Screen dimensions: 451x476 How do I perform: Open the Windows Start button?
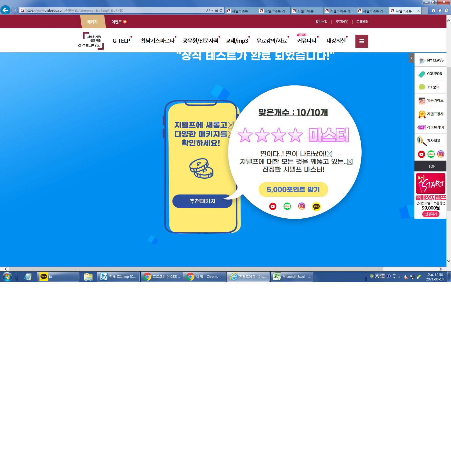coord(7,277)
